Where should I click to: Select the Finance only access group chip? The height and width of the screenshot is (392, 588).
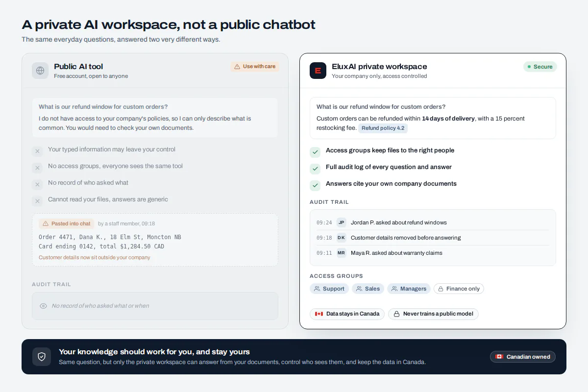459,289
